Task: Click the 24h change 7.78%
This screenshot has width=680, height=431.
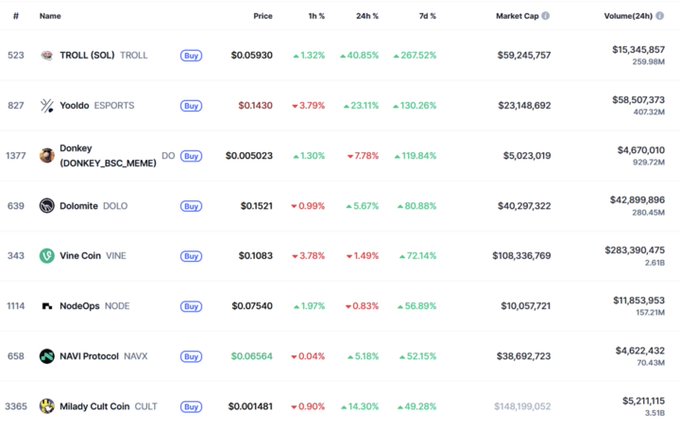Action: pos(363,156)
